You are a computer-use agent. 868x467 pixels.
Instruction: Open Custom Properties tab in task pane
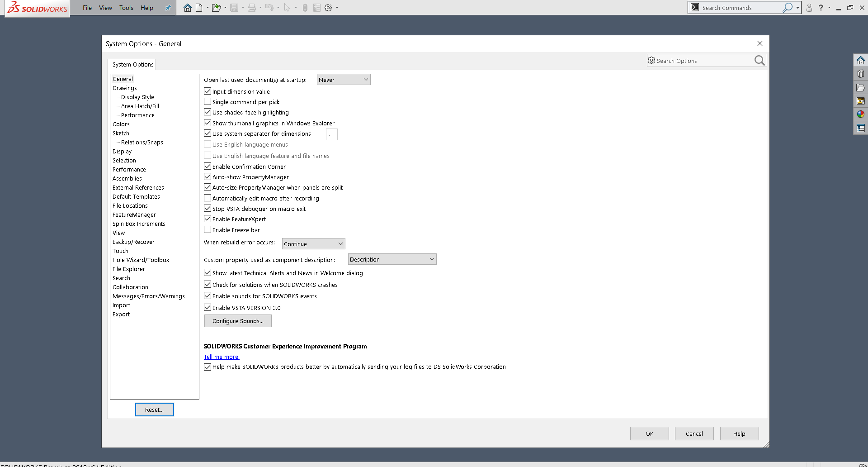(x=861, y=129)
